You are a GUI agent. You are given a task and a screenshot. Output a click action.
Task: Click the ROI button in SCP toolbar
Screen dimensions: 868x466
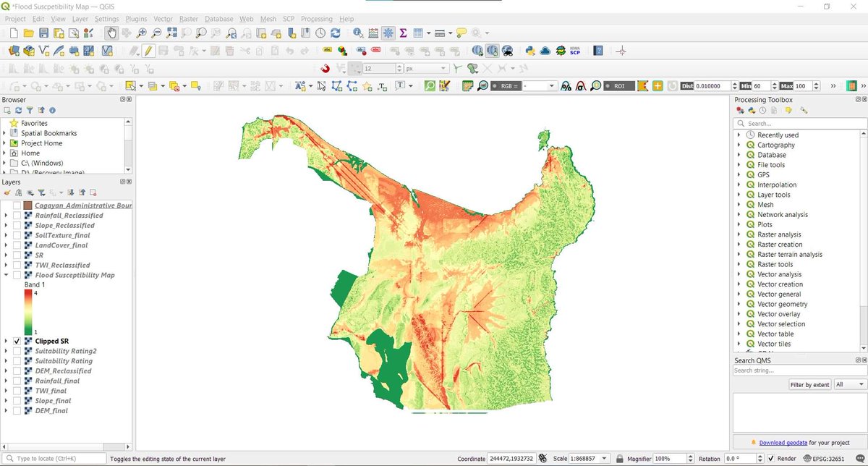click(x=619, y=85)
